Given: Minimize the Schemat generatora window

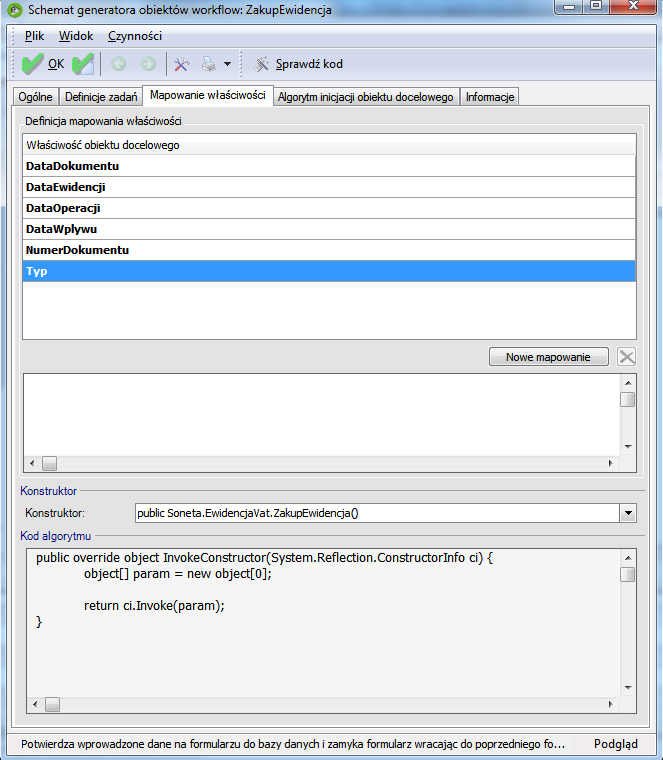Looking at the screenshot, I should (569, 7).
